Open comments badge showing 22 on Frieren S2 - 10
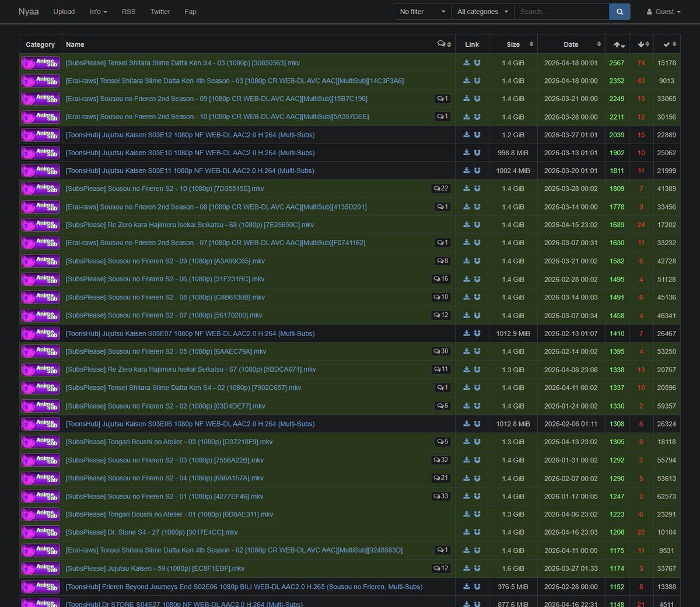 point(441,189)
